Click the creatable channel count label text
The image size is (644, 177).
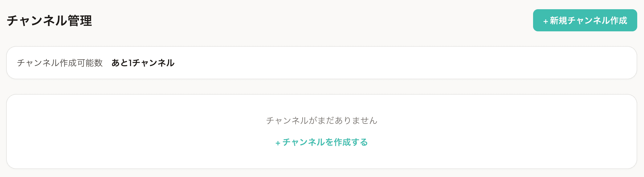coord(60,63)
